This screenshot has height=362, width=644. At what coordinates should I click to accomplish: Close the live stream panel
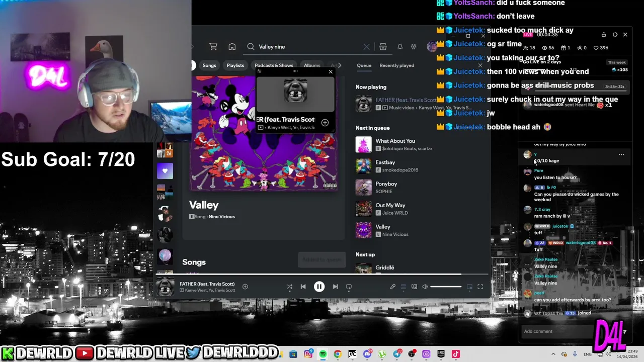(x=625, y=35)
